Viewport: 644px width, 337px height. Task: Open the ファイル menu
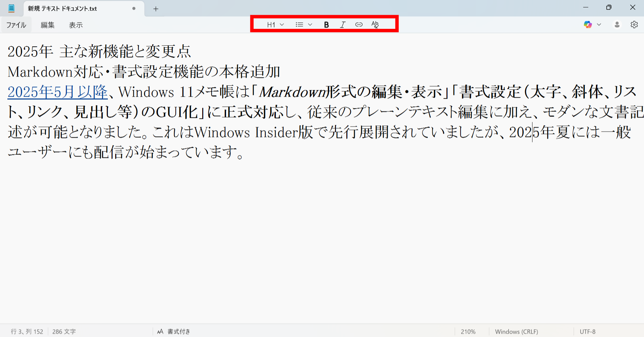pyautogui.click(x=16, y=25)
